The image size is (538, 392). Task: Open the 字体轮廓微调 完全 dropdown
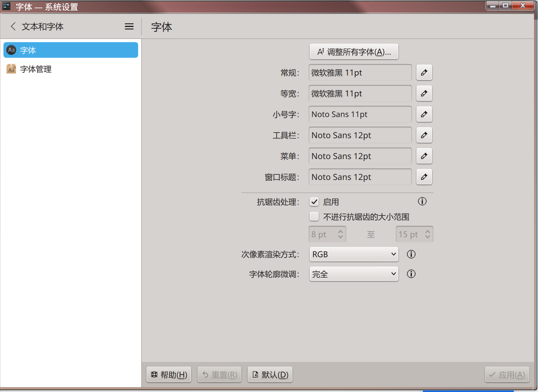pos(354,274)
